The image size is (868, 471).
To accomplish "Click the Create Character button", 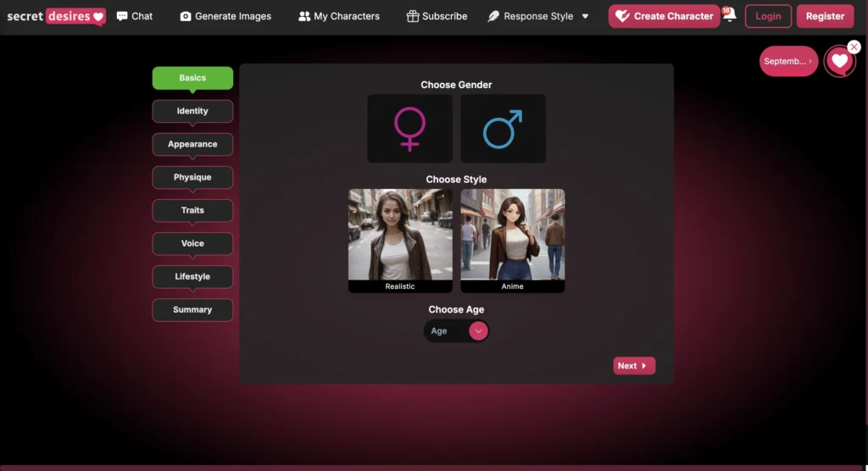I will click(664, 16).
